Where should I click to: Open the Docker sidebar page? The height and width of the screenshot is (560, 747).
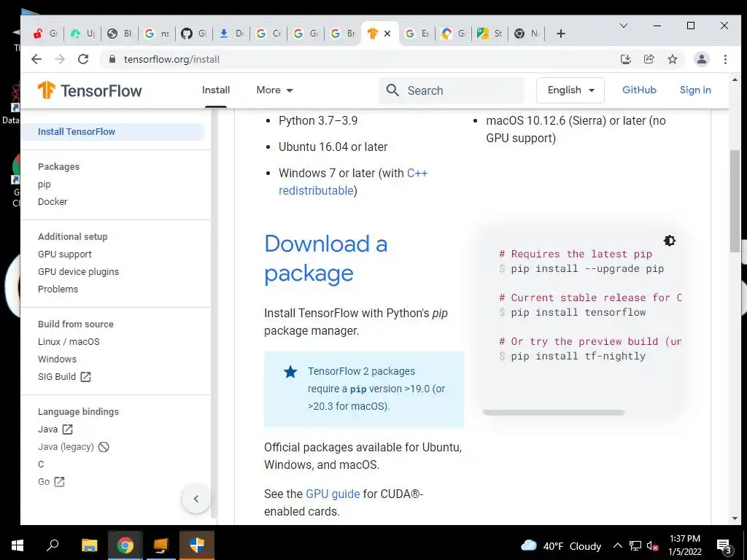53,202
